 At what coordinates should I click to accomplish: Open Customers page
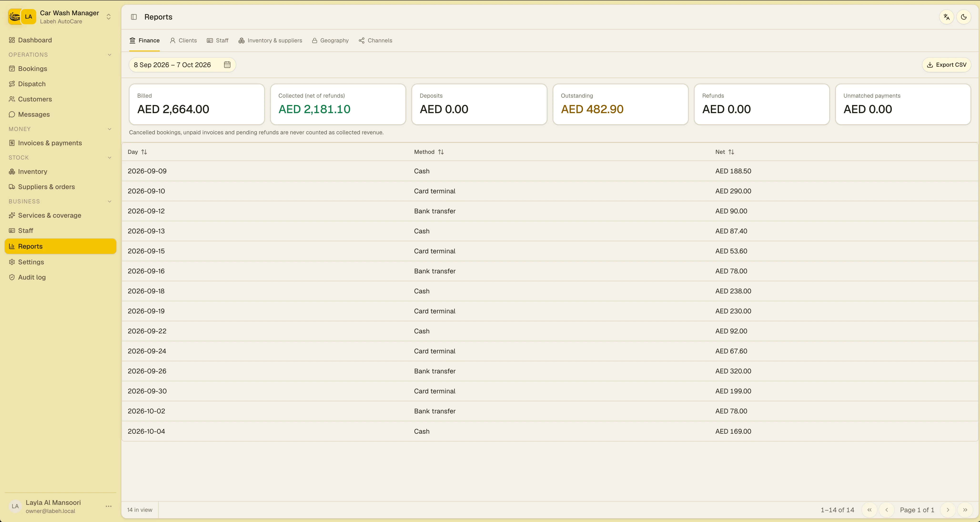pos(61,99)
